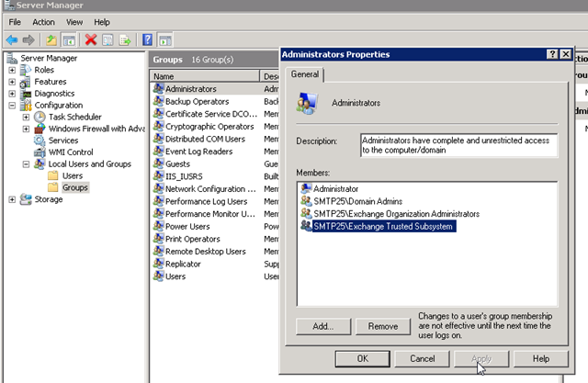
Task: Click the Storage node icon
Action: 26,199
